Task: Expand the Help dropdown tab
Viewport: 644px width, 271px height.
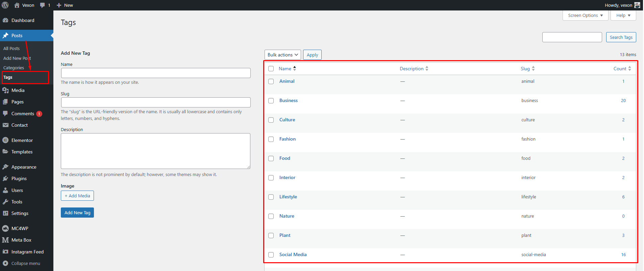Action: (623, 15)
